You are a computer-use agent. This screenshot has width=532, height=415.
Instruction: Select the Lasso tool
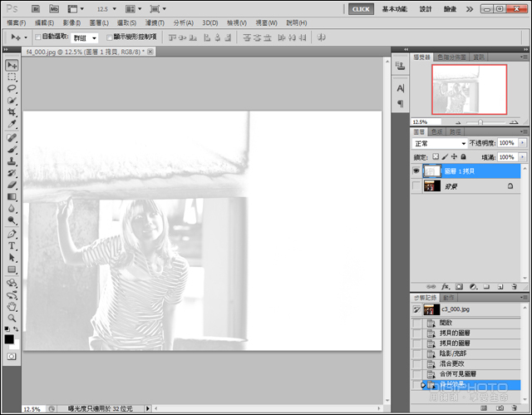pos(12,88)
